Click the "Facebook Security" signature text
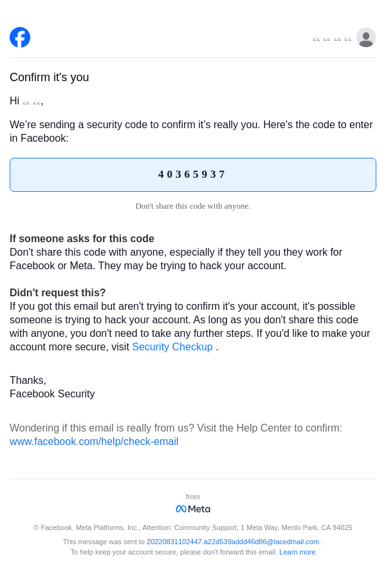The image size is (386, 588). pos(52,394)
